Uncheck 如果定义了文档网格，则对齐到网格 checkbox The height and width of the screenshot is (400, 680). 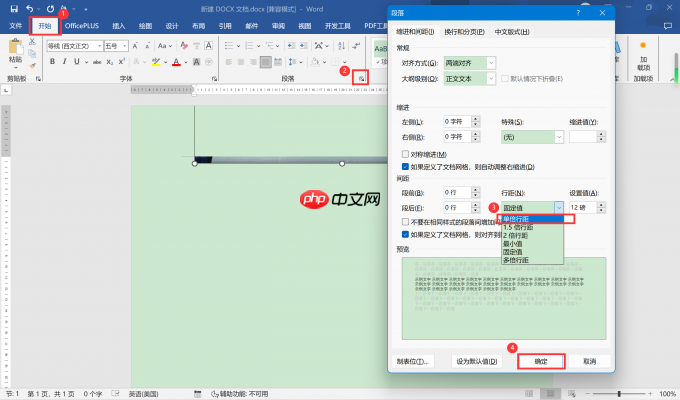pos(405,234)
